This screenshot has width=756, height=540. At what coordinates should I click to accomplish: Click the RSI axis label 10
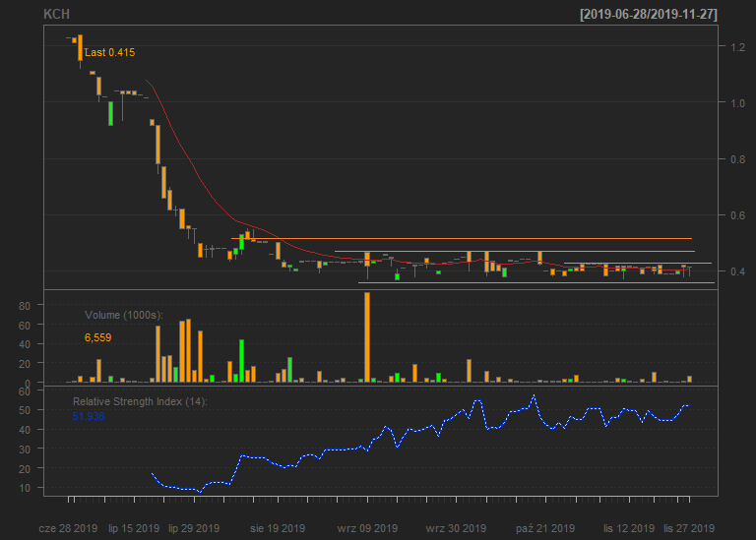click(25, 488)
